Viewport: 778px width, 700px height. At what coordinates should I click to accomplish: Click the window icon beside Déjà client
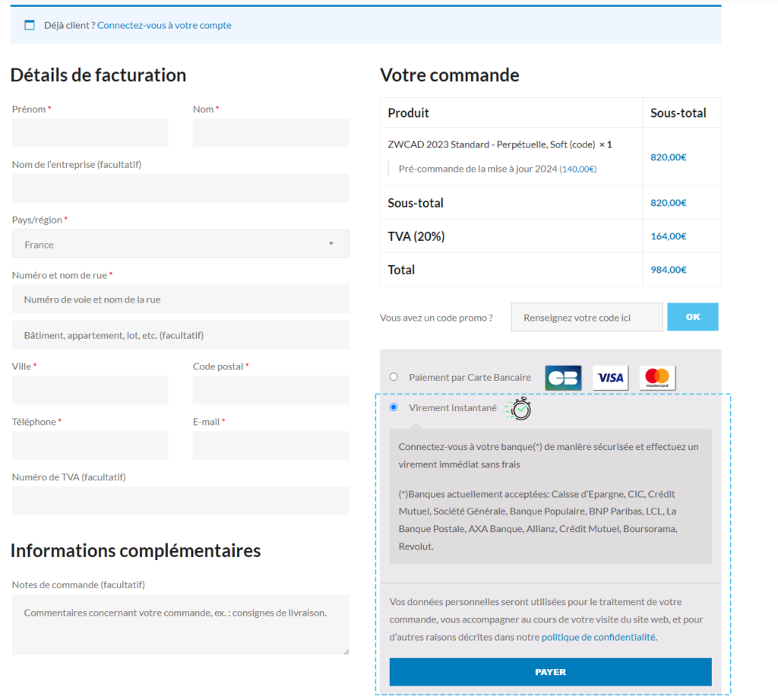[x=30, y=25]
